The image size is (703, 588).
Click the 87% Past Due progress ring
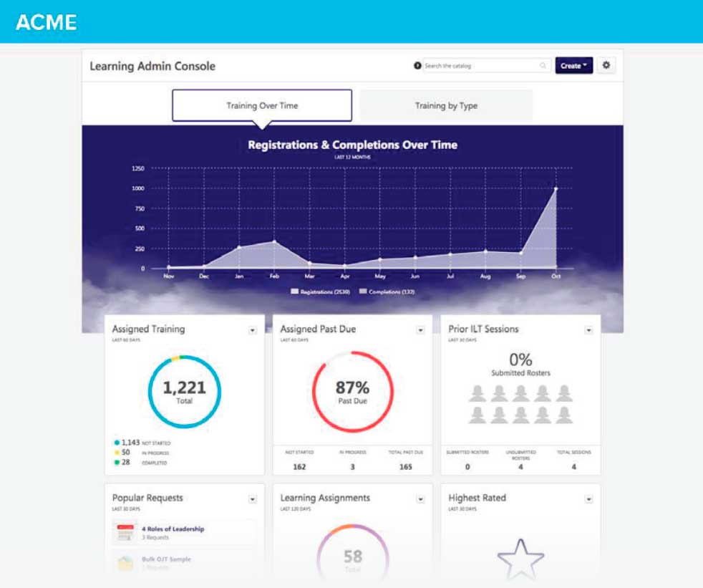pyautogui.click(x=352, y=392)
